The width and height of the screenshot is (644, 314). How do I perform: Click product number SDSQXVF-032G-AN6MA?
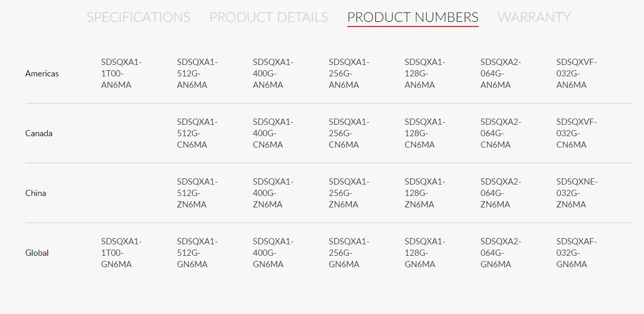click(576, 74)
